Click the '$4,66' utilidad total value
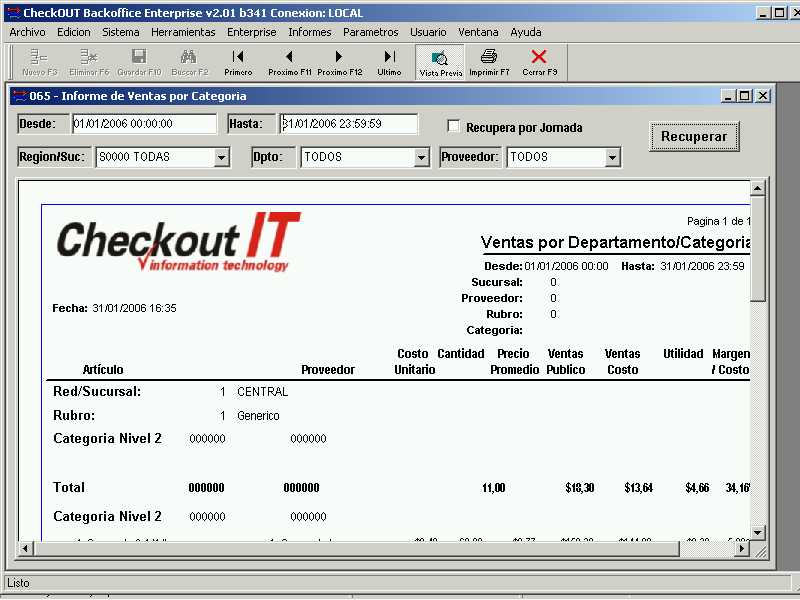The width and height of the screenshot is (800, 600). point(697,488)
